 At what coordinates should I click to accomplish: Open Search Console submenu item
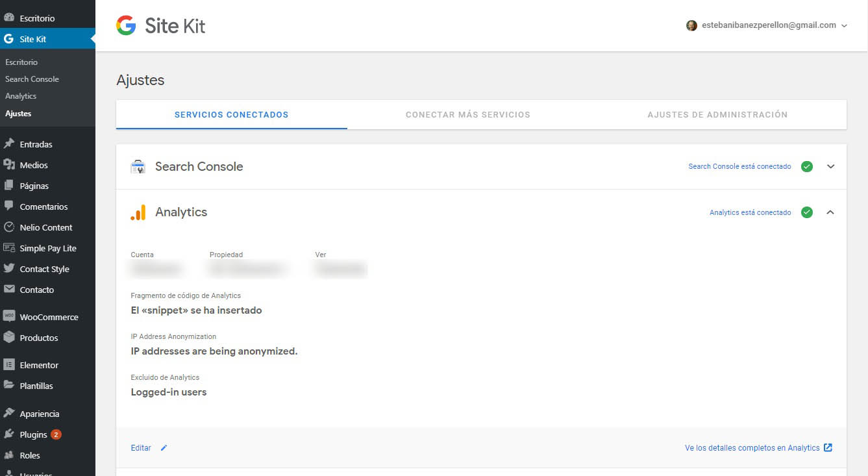point(32,79)
